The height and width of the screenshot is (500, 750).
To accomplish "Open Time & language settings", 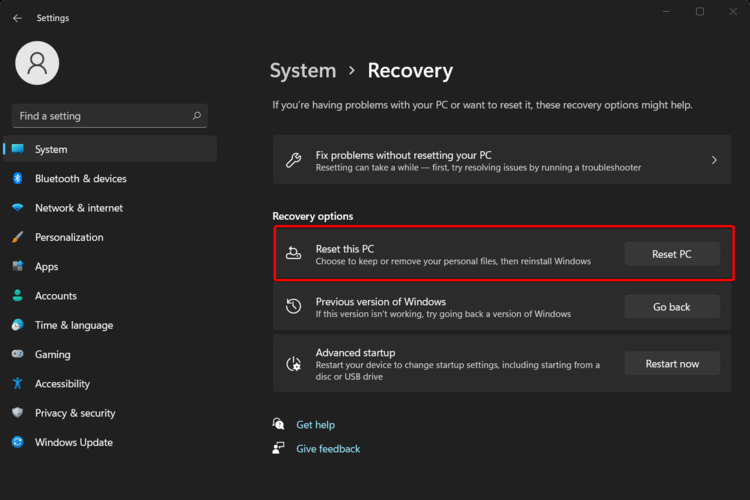I will click(x=73, y=325).
